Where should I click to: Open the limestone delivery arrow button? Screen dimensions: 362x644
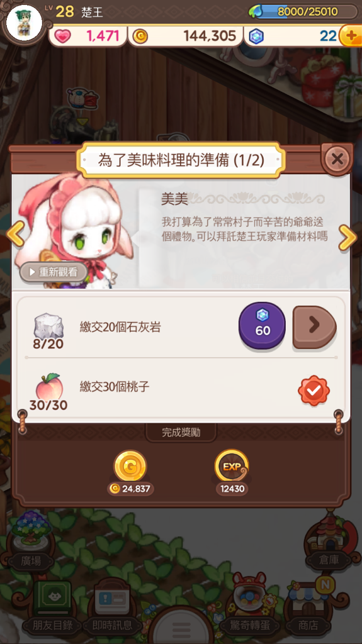[x=315, y=326]
